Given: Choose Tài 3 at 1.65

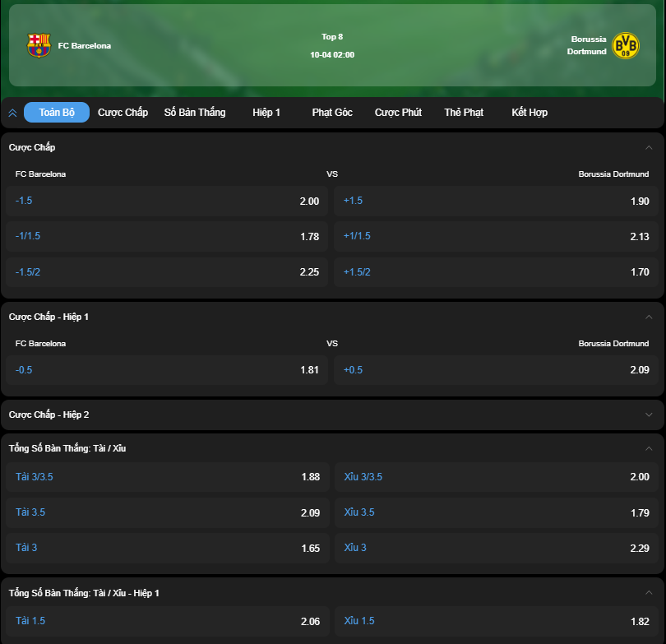Looking at the screenshot, I should (x=168, y=548).
